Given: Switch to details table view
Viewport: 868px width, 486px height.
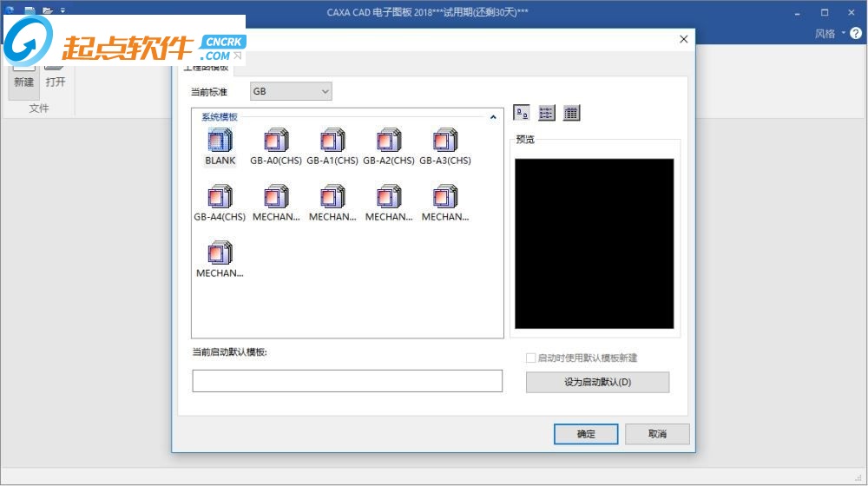Looking at the screenshot, I should 571,113.
